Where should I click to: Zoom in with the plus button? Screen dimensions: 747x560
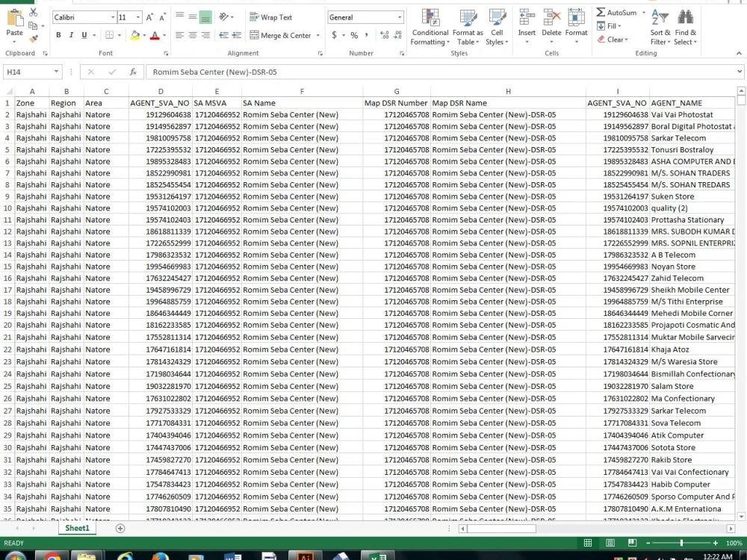click(x=715, y=543)
